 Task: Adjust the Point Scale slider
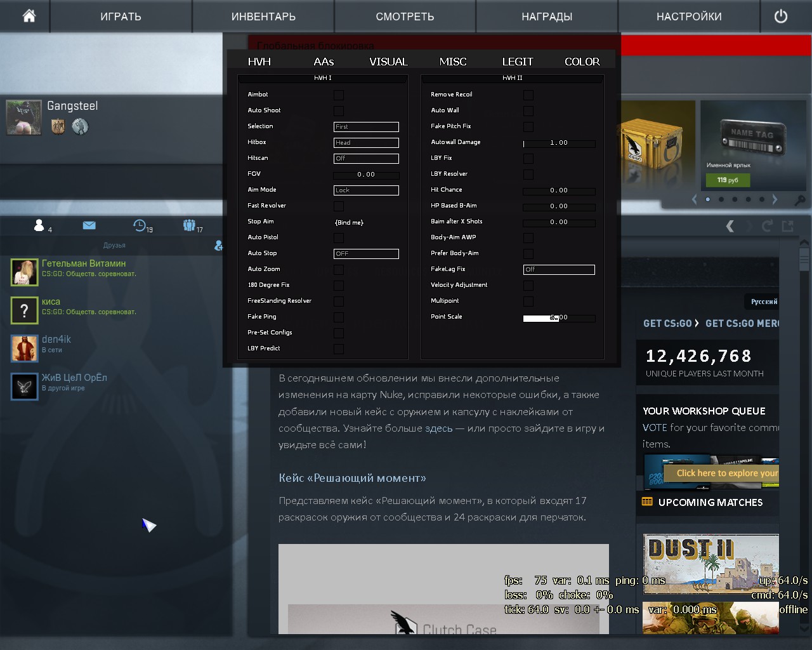pyautogui.click(x=559, y=317)
